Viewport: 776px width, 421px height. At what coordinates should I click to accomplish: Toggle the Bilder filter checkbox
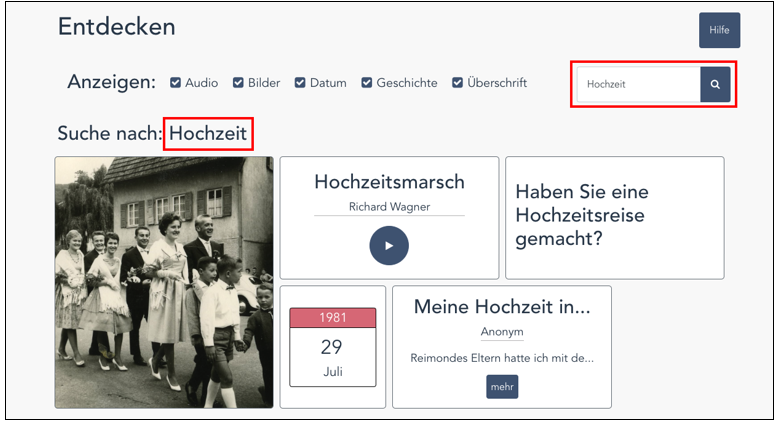point(238,83)
